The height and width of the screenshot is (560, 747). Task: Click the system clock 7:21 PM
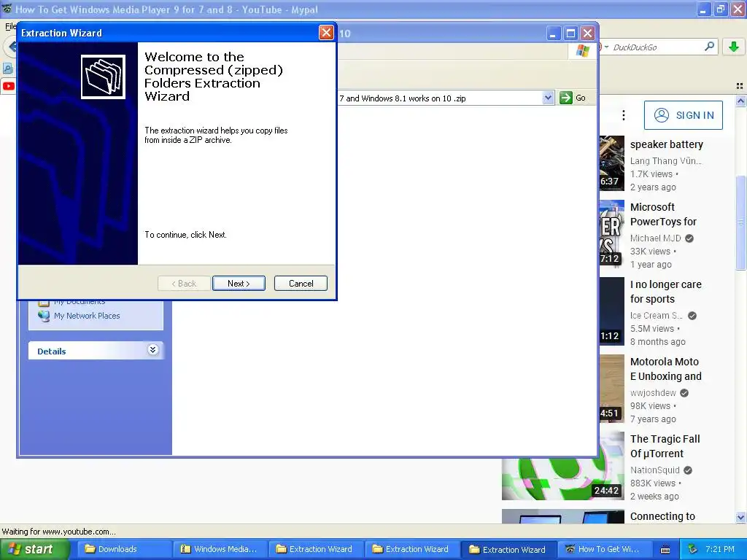[x=720, y=549]
